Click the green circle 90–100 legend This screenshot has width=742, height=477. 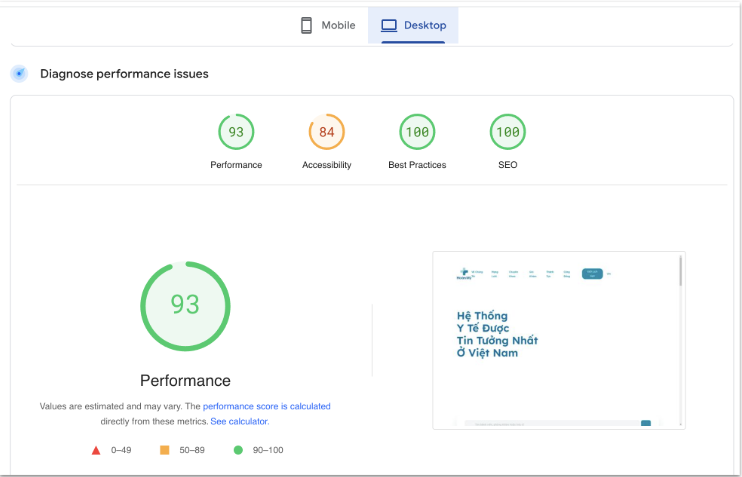point(238,451)
